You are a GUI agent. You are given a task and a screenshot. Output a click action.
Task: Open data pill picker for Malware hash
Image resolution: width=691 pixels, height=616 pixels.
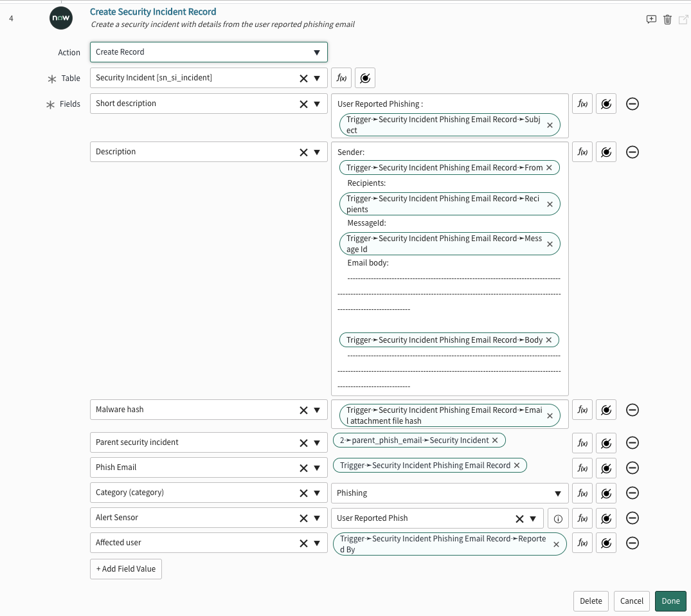point(606,410)
